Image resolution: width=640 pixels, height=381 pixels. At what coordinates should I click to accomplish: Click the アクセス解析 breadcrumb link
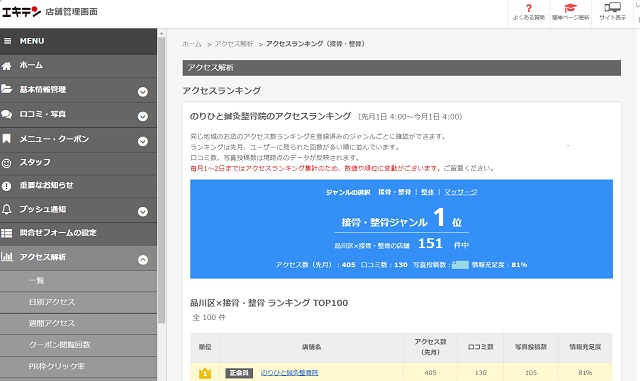(x=234, y=44)
